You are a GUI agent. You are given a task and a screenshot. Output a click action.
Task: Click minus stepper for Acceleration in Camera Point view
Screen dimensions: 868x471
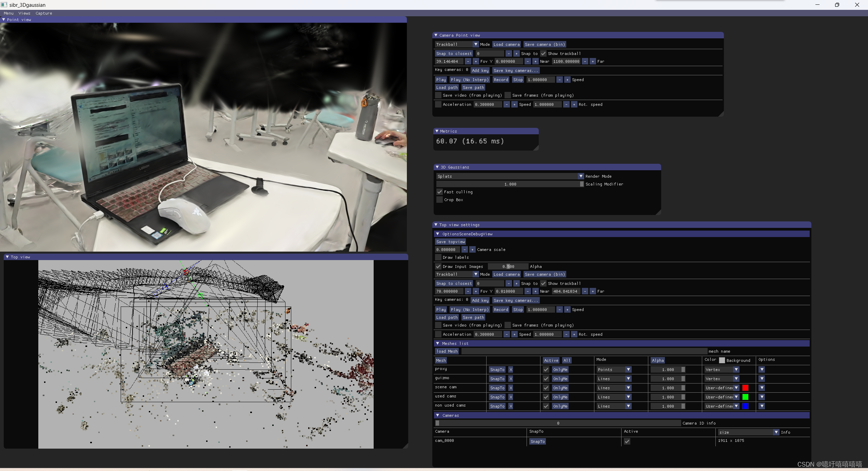pyautogui.click(x=507, y=104)
